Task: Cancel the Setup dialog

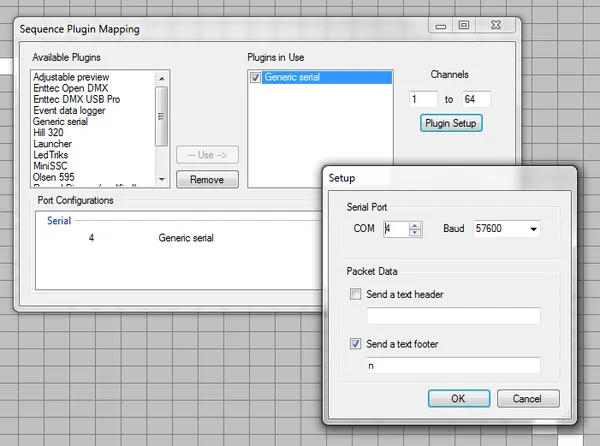Action: coord(527,398)
